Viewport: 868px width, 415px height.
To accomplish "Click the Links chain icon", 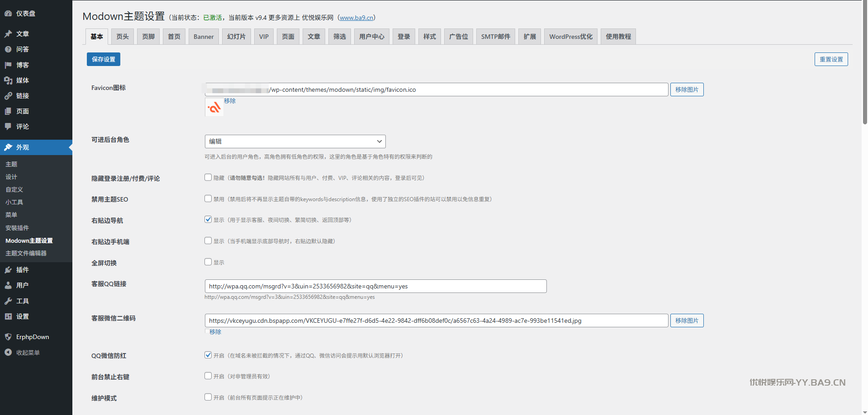I will click(8, 96).
